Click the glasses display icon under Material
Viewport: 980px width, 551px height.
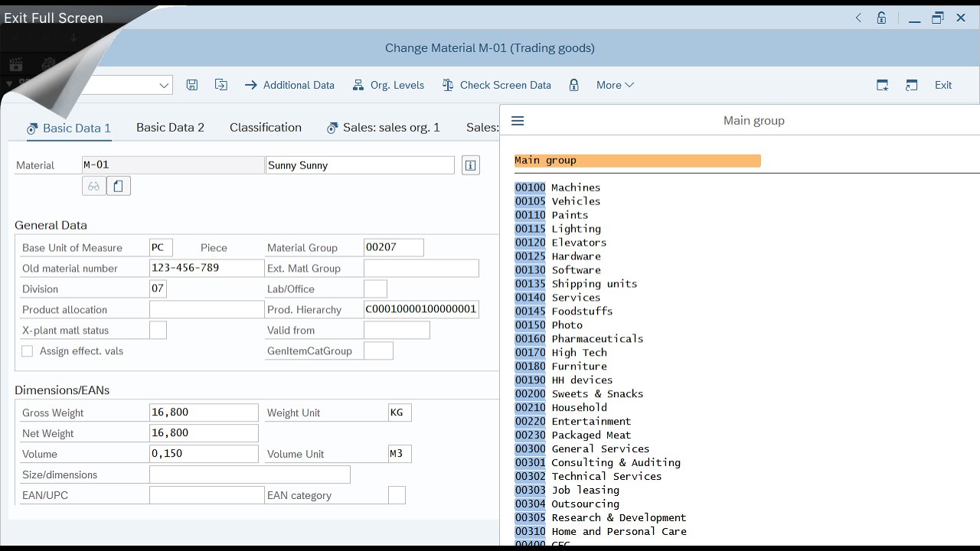coord(93,186)
